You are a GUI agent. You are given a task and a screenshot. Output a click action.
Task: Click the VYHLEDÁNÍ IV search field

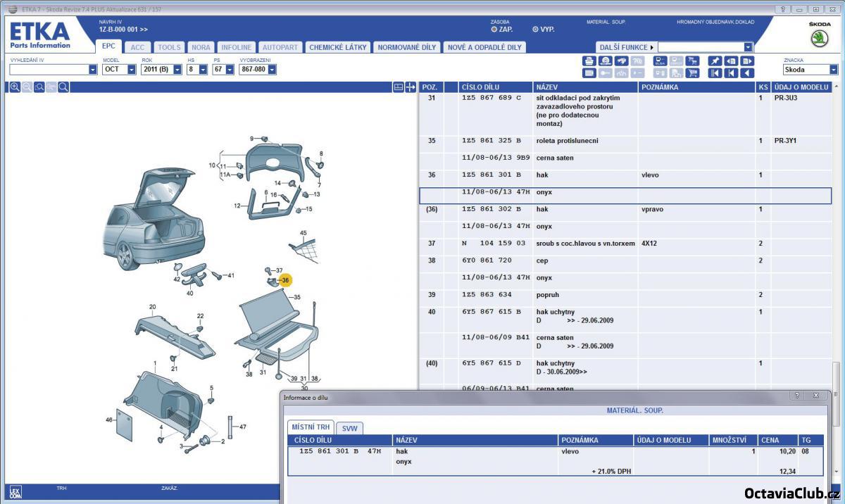49,70
